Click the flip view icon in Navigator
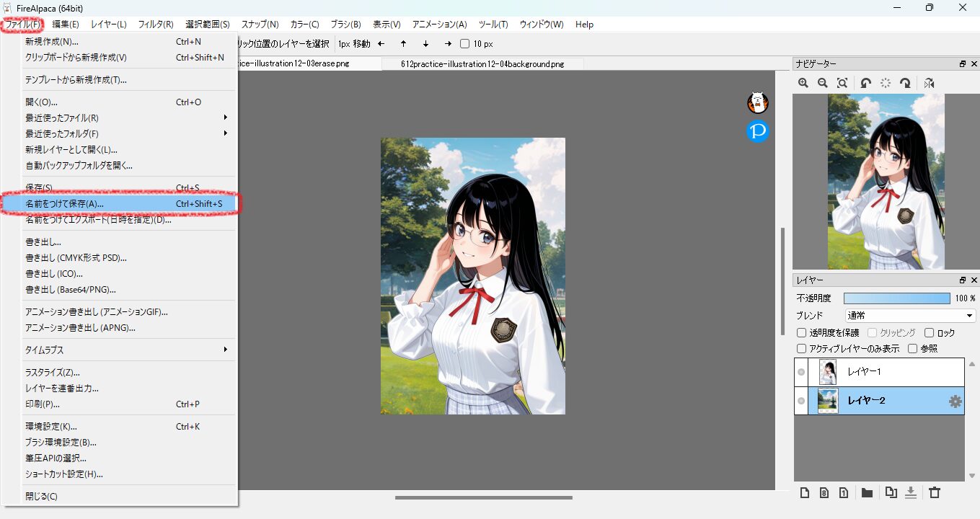The image size is (980, 519). pyautogui.click(x=929, y=83)
